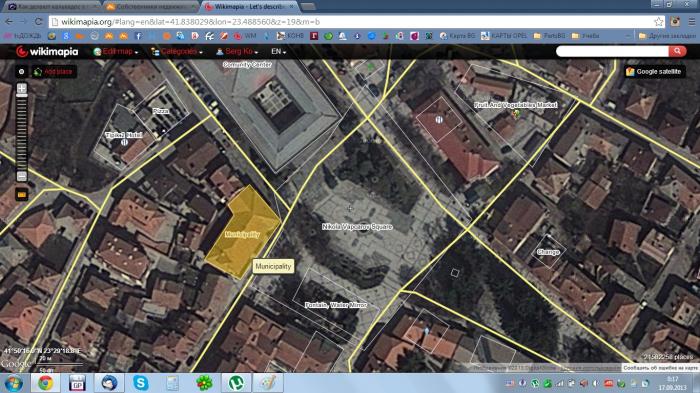The height and width of the screenshot is (393, 700).
Task: Click the Fontain, Water Mirror label
Action: tap(336, 305)
